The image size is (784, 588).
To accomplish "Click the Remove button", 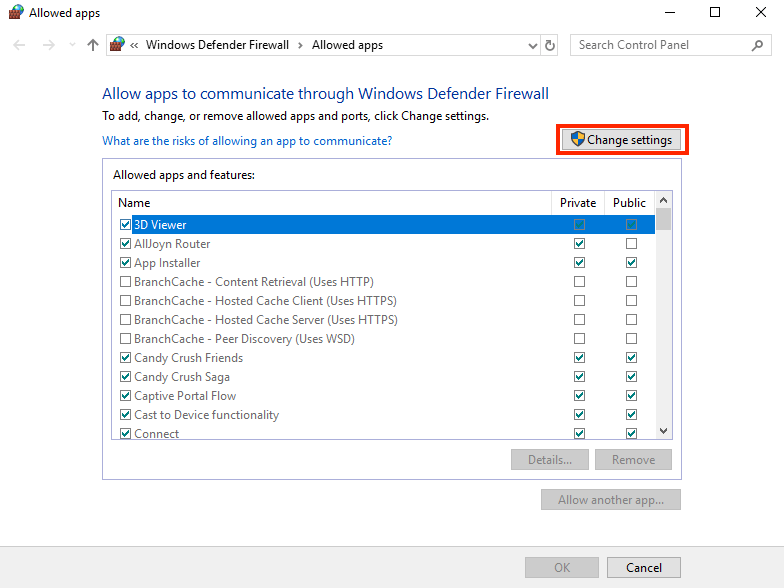I will pos(634,460).
